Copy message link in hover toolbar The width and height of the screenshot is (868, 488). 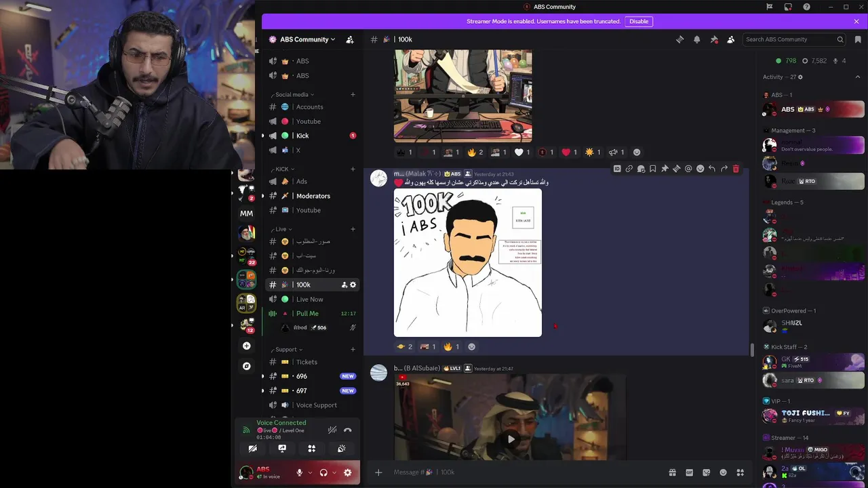[x=629, y=169]
